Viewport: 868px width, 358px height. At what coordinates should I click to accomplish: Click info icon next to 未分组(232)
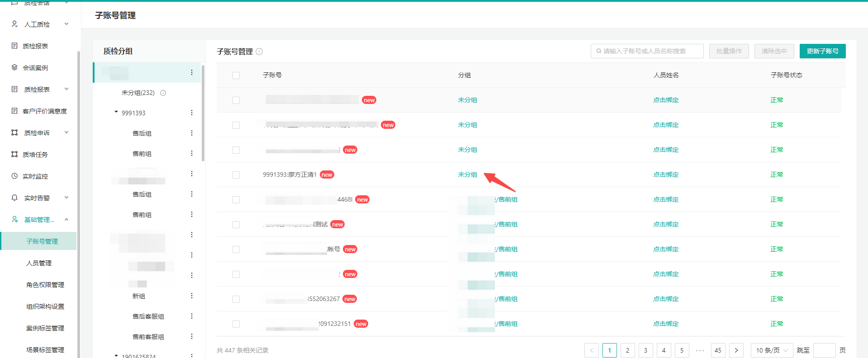pyautogui.click(x=163, y=93)
